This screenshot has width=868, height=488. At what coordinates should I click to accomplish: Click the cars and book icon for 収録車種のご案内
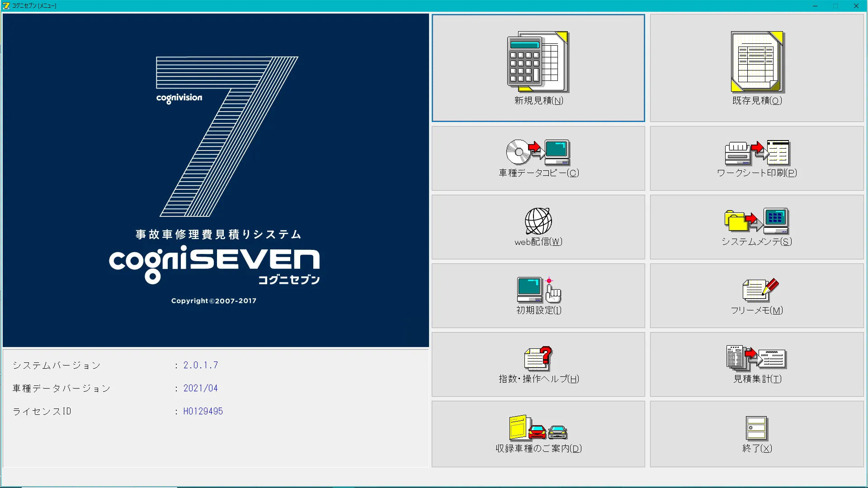click(x=538, y=427)
